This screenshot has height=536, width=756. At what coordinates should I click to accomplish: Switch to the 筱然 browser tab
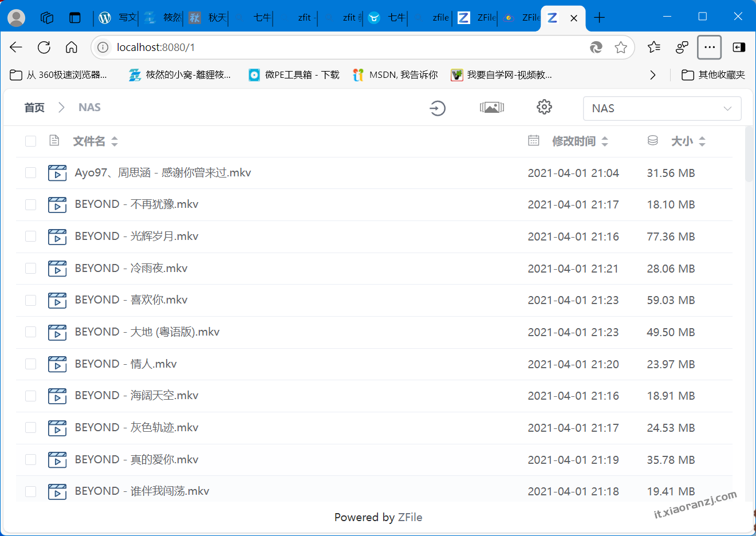click(x=163, y=18)
